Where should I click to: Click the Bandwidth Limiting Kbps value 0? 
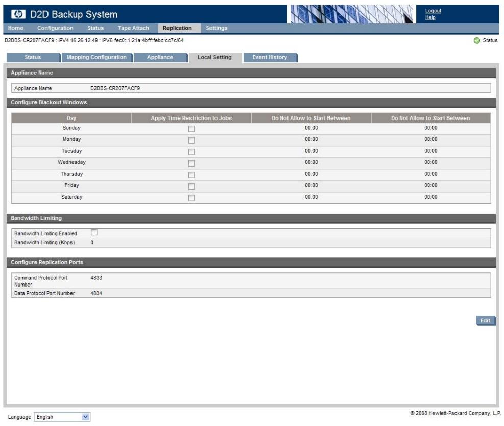(x=92, y=243)
